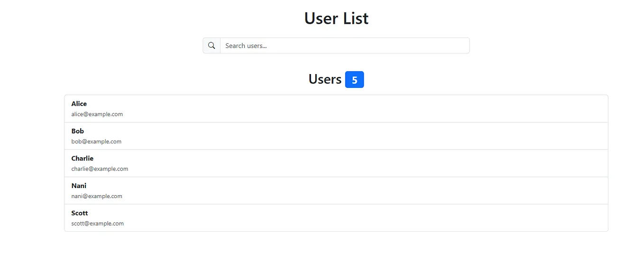Click the charlie@example.com email address

(x=100, y=169)
